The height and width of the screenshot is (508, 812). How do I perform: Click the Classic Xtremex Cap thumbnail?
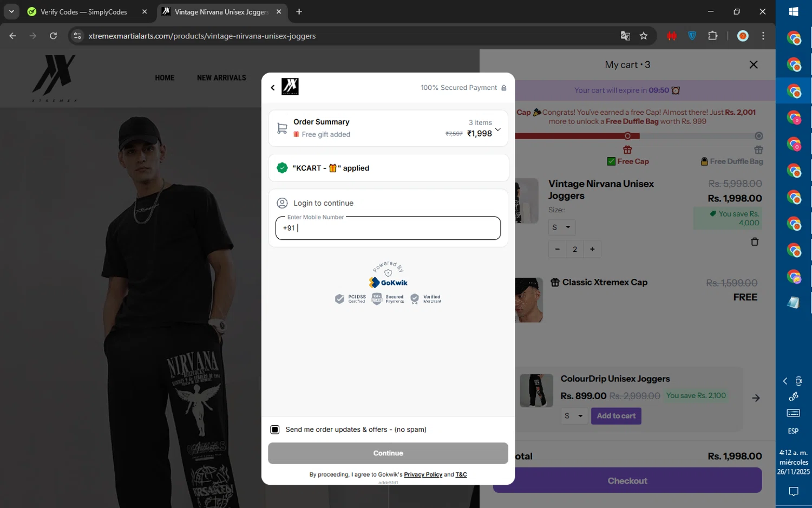(x=529, y=300)
